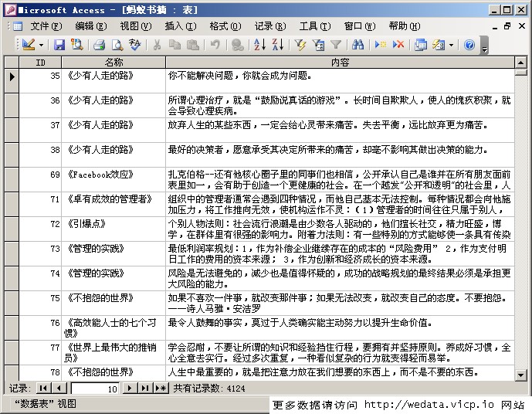The height and width of the screenshot is (414, 532).
Task: Expand the Toolbar Options chevron
Action: [x=484, y=46]
